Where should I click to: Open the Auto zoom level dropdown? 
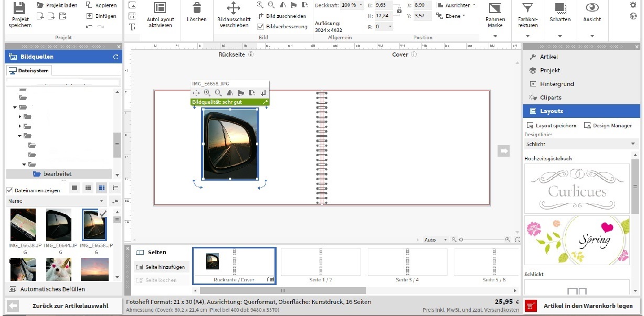pyautogui.click(x=435, y=239)
